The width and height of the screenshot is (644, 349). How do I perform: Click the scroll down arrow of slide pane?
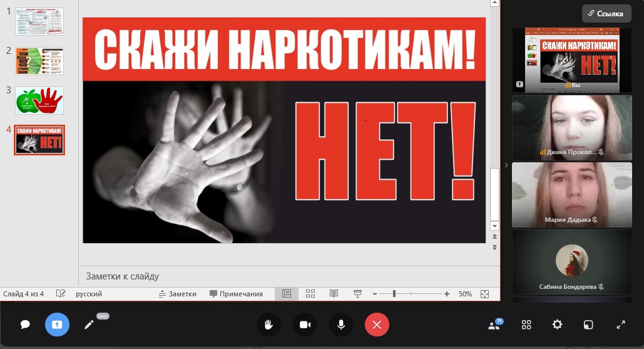point(494,226)
